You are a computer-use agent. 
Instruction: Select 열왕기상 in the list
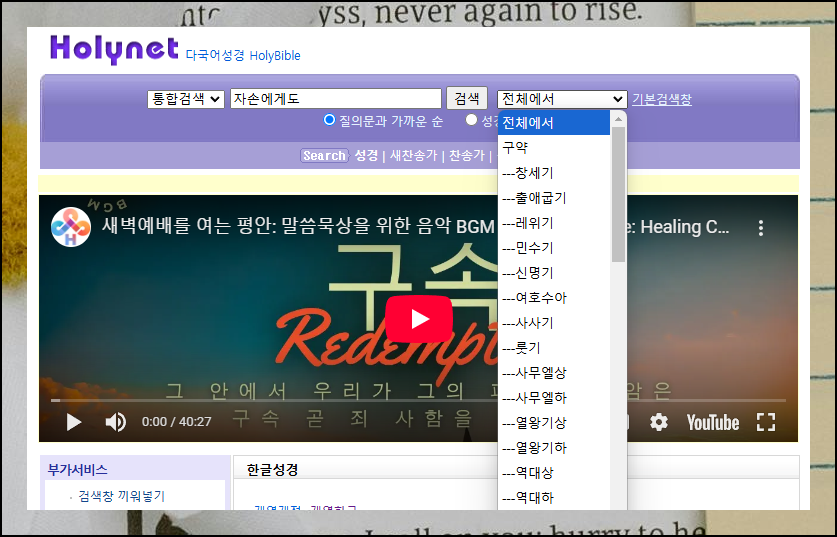tap(554, 423)
